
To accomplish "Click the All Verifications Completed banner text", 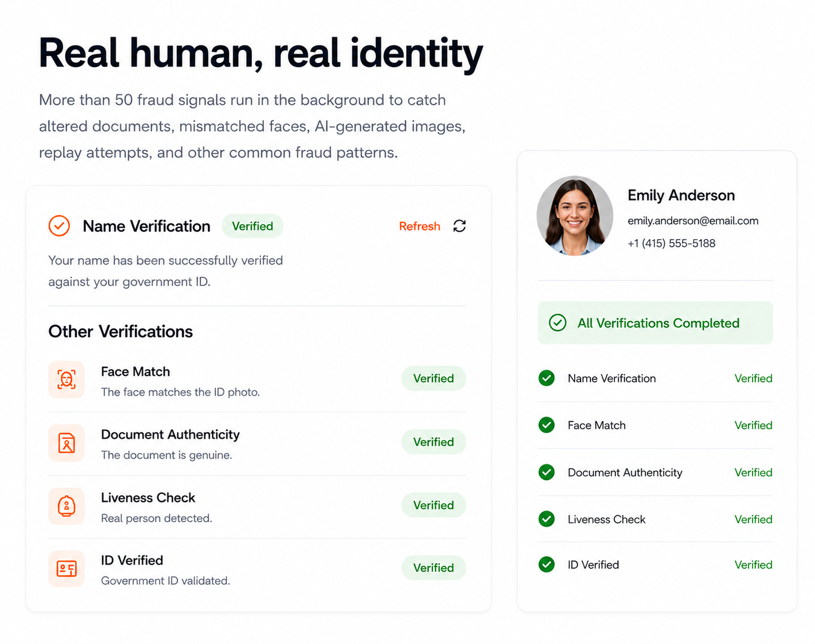I will point(658,323).
